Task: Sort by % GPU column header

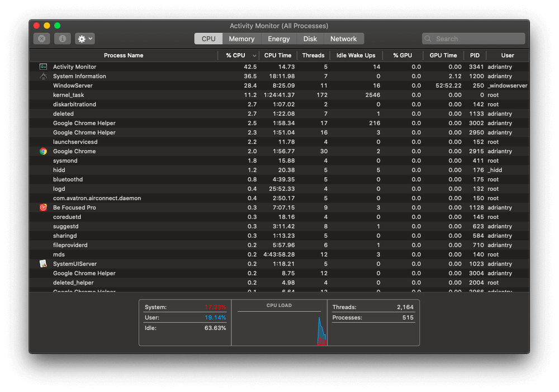Action: tap(402, 55)
